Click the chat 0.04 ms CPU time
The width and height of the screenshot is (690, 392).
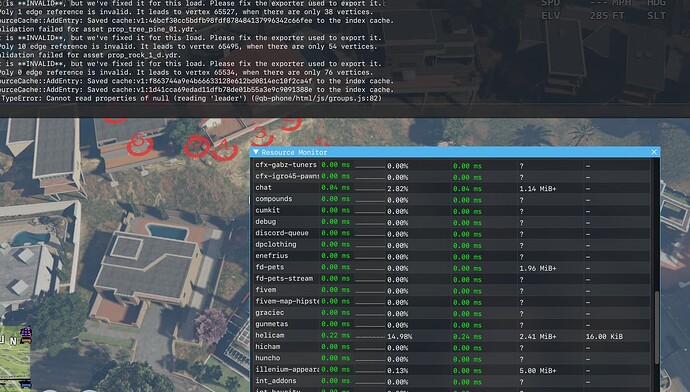[335, 187]
